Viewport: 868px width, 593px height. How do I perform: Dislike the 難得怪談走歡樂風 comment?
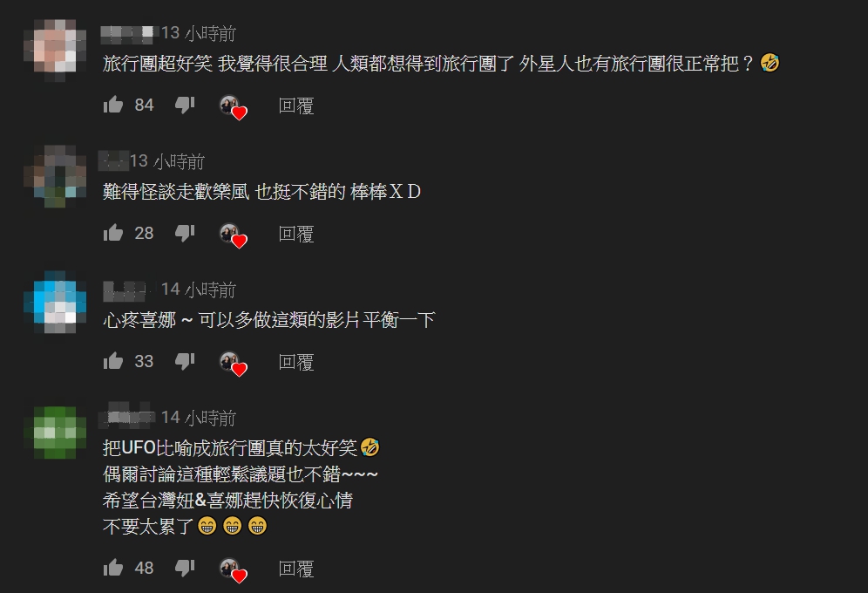click(x=185, y=233)
